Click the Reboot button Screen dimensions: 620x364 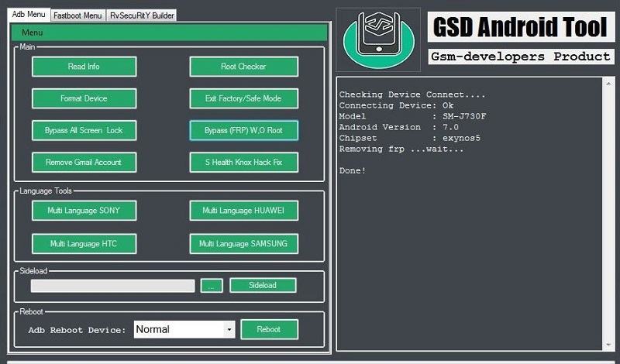click(x=269, y=329)
